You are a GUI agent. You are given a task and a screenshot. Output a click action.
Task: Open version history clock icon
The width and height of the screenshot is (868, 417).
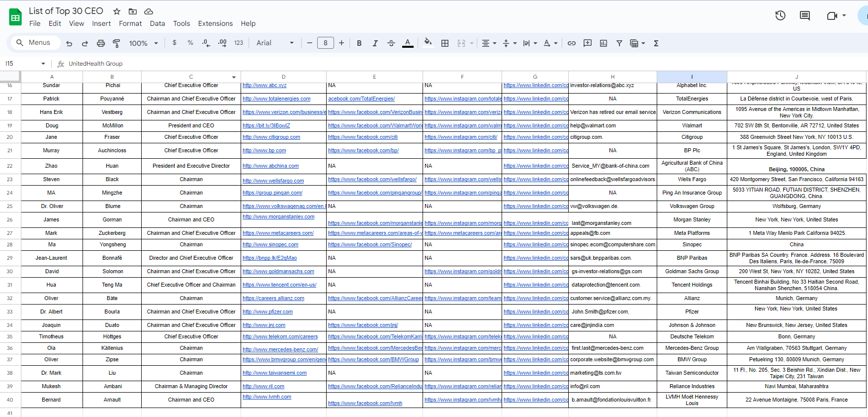[781, 15]
